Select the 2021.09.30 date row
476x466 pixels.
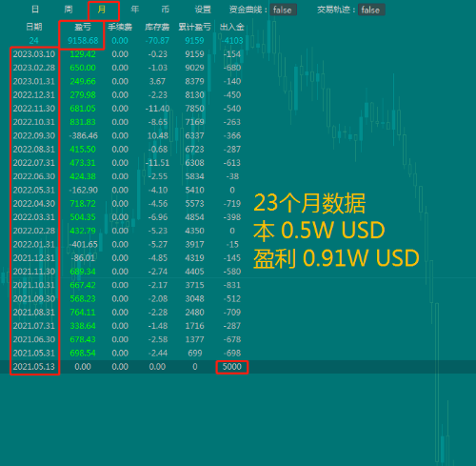(34, 299)
